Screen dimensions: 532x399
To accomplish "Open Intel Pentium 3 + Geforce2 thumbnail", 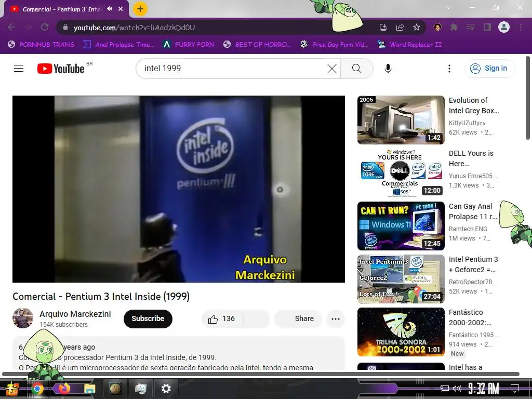I will tap(401, 279).
